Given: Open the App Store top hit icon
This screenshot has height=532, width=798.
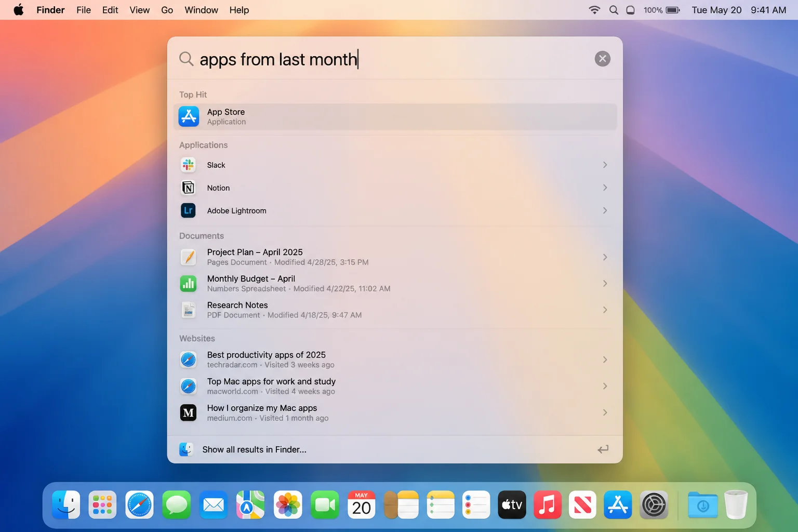Looking at the screenshot, I should click(x=189, y=116).
